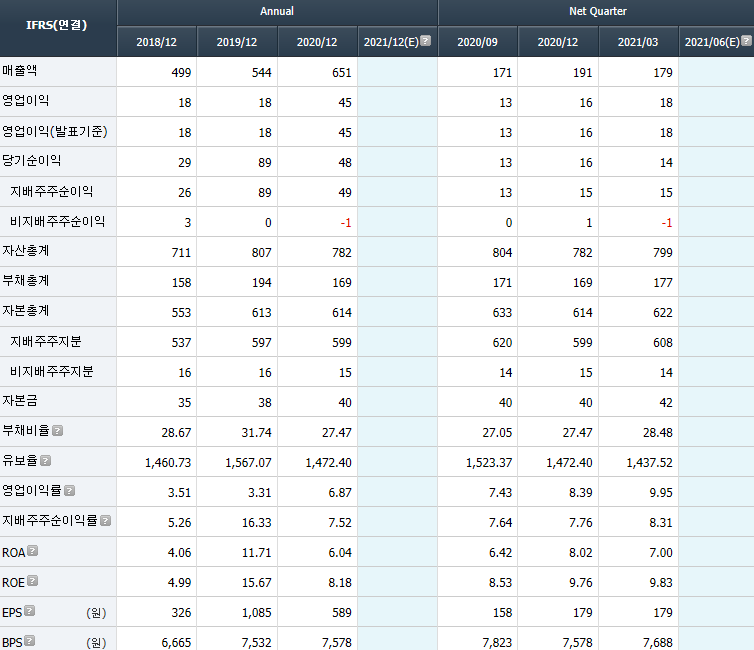Click the 6,665 BPS value
This screenshot has width=754, height=650.
[x=176, y=643]
